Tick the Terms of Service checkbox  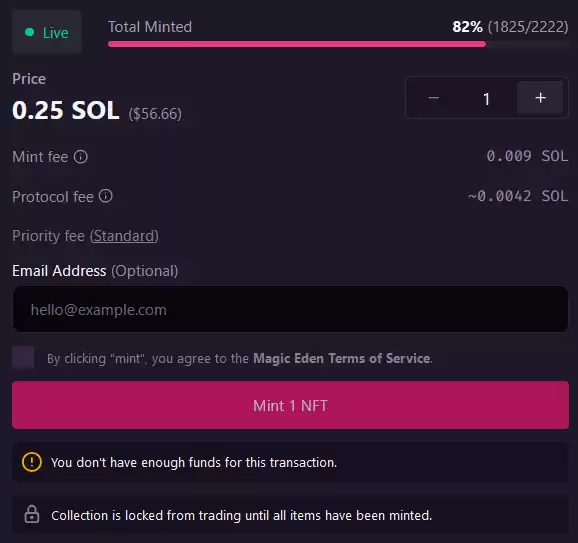point(23,357)
